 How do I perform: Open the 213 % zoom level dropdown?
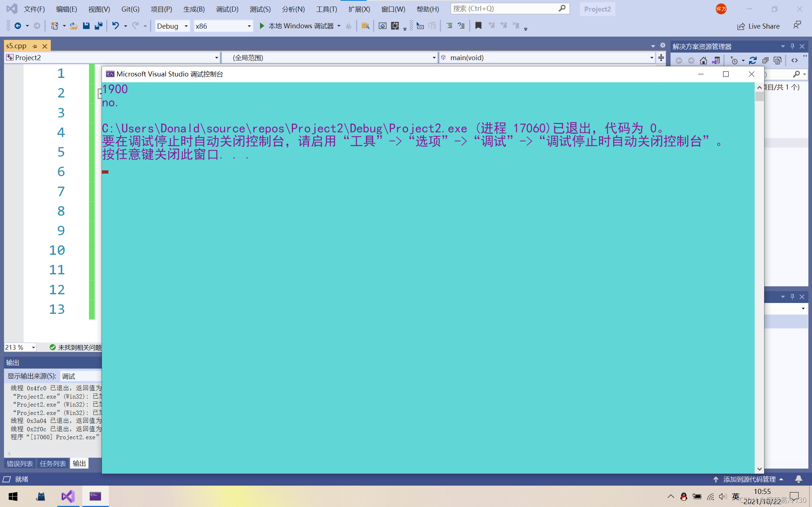click(x=20, y=347)
